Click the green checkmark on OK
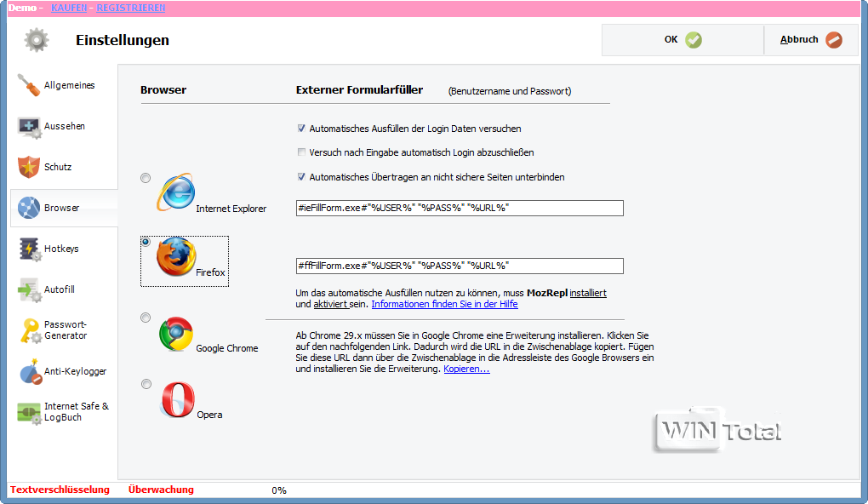This screenshot has height=504, width=868. point(693,40)
